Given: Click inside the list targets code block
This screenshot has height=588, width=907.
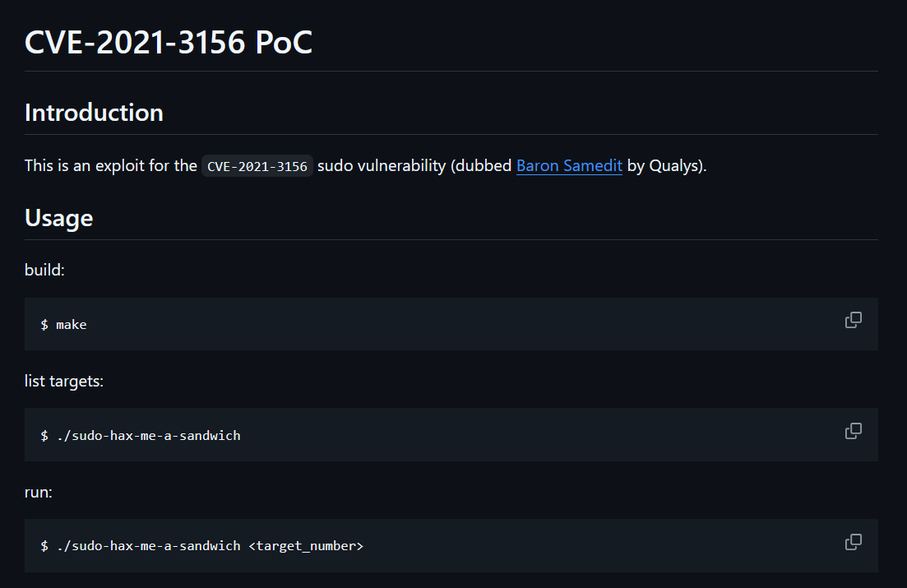Looking at the screenshot, I should click(451, 435).
